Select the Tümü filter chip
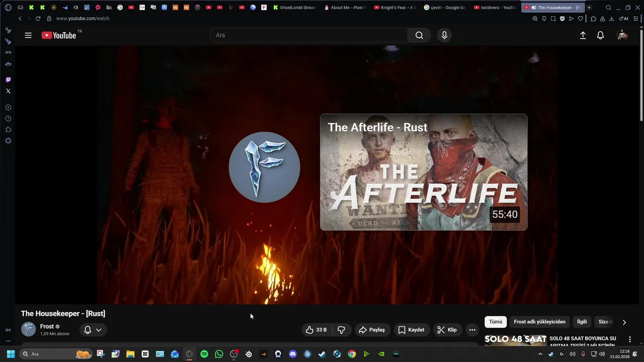The width and height of the screenshot is (644, 362). 496,322
